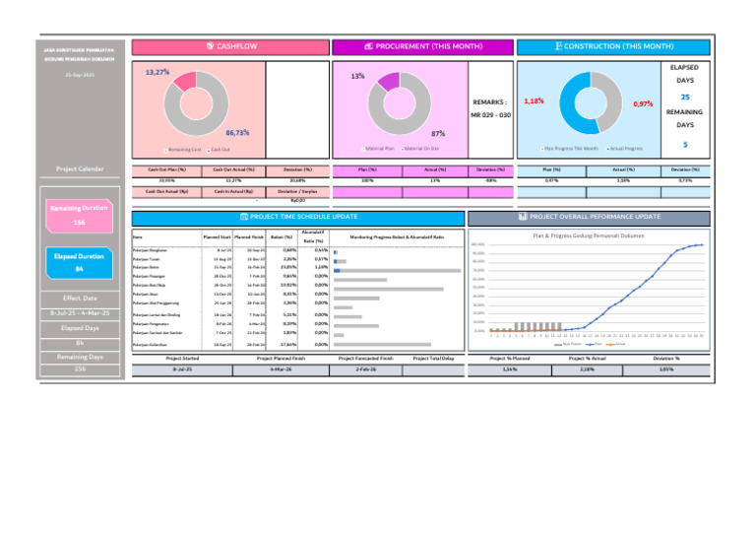756x535 pixels.
Task: Click the Construction header icon
Action: pyautogui.click(x=558, y=46)
